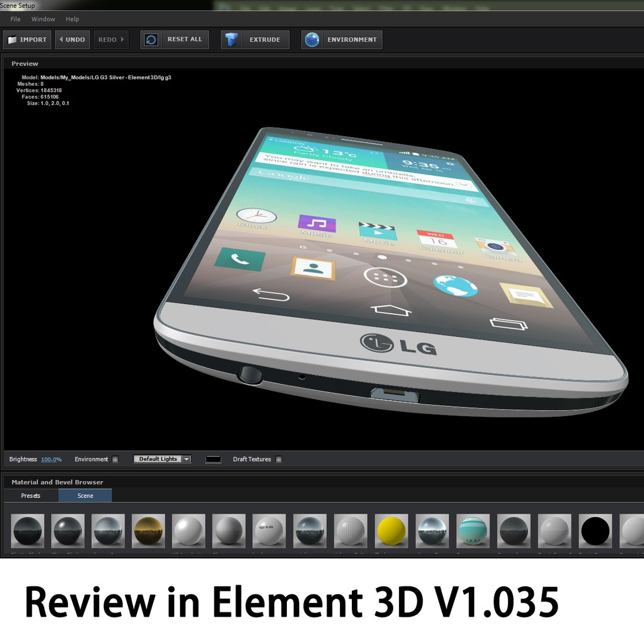Click the Redo button
Image resolution: width=644 pixels, height=644 pixels.
click(111, 39)
